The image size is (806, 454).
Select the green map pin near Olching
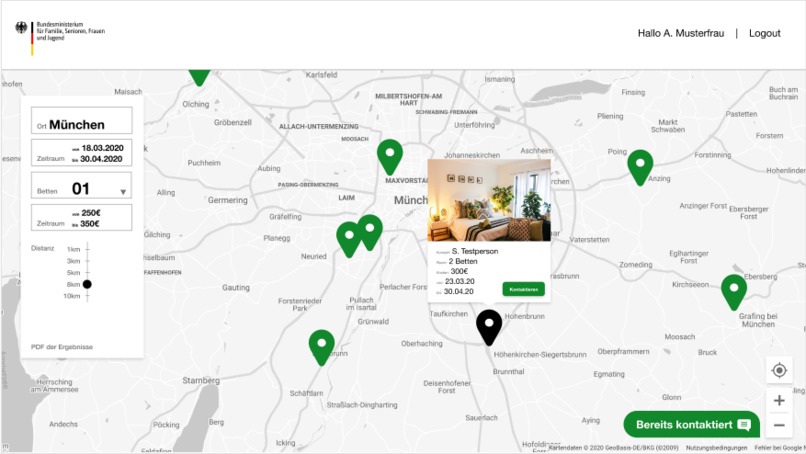pyautogui.click(x=199, y=77)
